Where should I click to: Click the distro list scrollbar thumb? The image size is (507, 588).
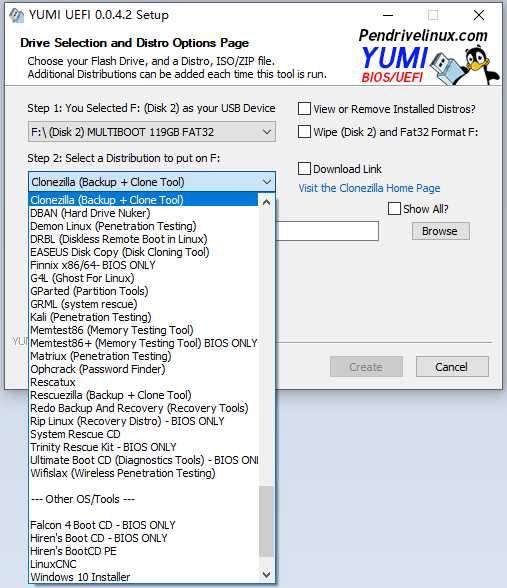[267, 521]
